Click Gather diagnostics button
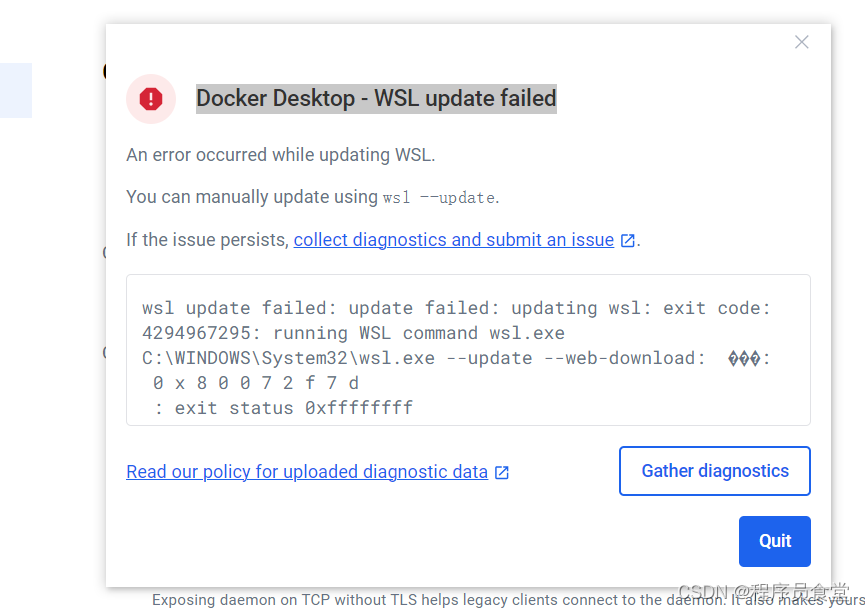Viewport: 865px width, 611px height. coord(715,471)
